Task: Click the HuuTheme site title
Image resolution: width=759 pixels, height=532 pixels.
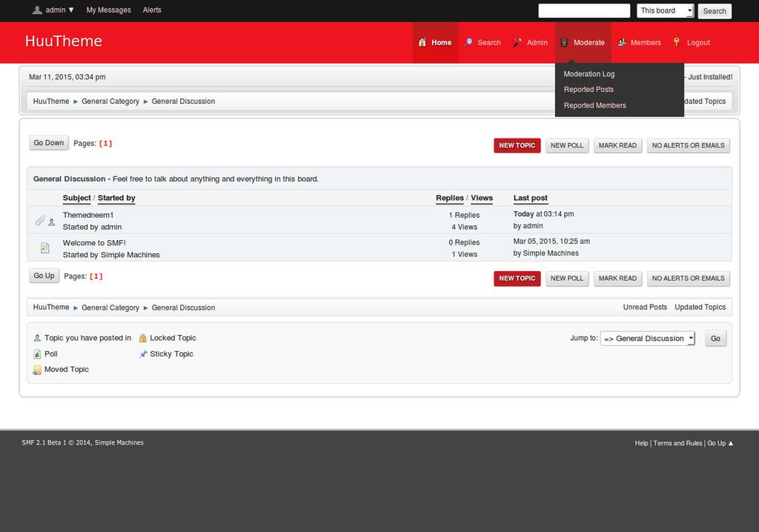Action: 64,41
